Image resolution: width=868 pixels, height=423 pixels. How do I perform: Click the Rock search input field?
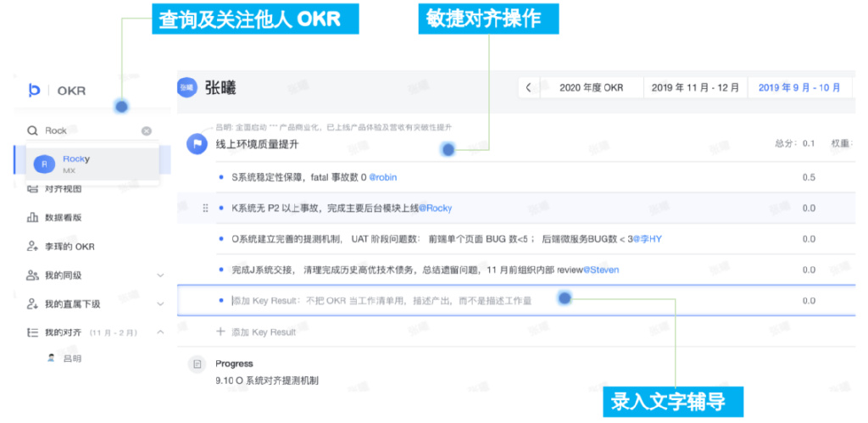pyautogui.click(x=92, y=131)
